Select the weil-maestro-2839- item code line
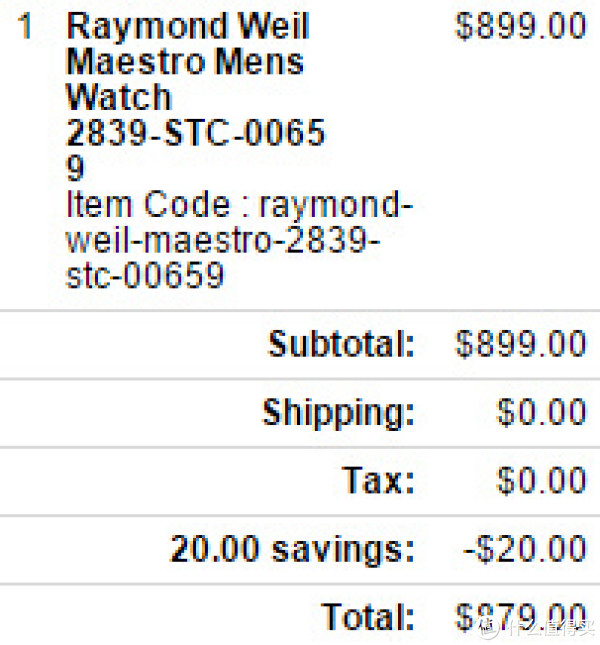 222,240
